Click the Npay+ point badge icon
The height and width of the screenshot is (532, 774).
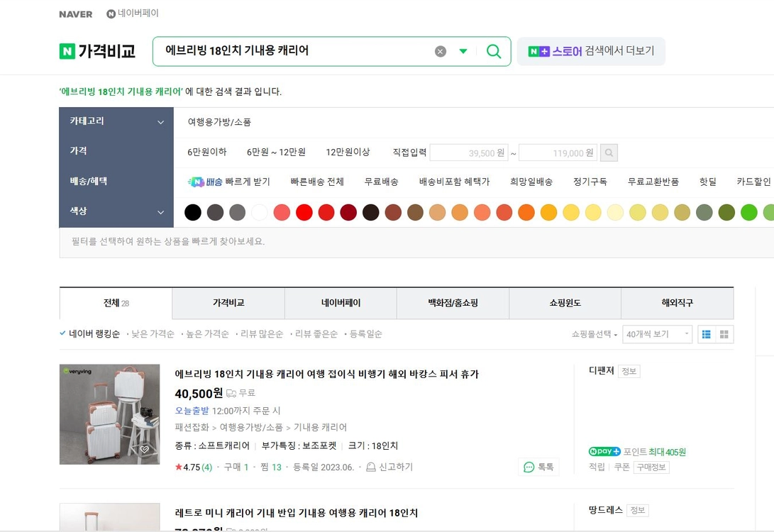pos(604,452)
